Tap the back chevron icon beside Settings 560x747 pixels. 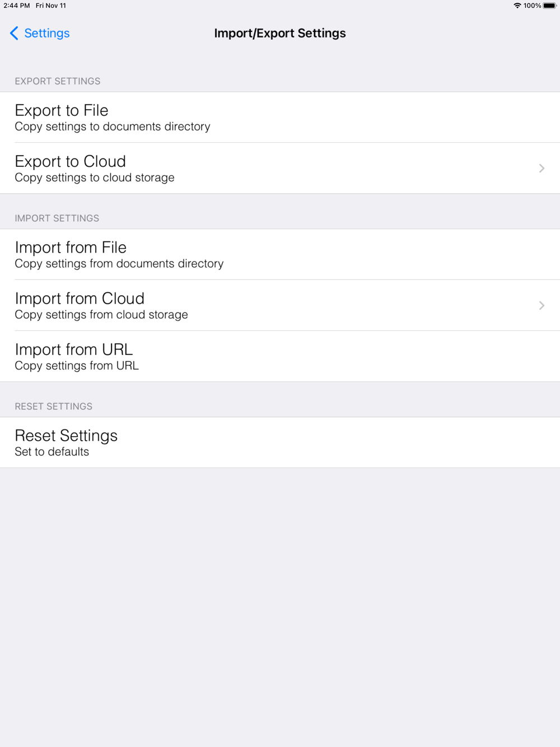tap(14, 33)
